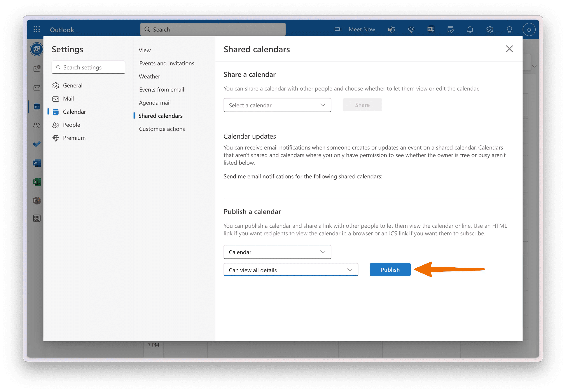Viewport: 566px width, 392px height.
Task: Open the notifications bell
Action: [x=470, y=29]
